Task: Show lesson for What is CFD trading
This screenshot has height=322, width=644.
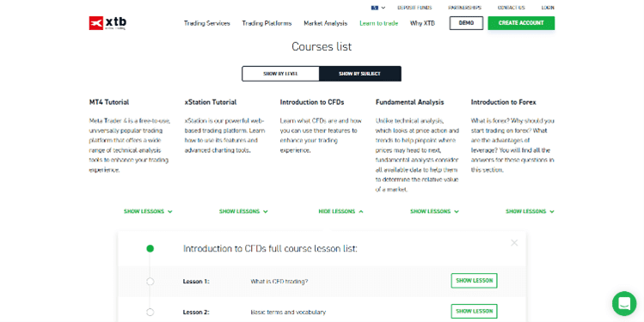Action: [x=474, y=281]
